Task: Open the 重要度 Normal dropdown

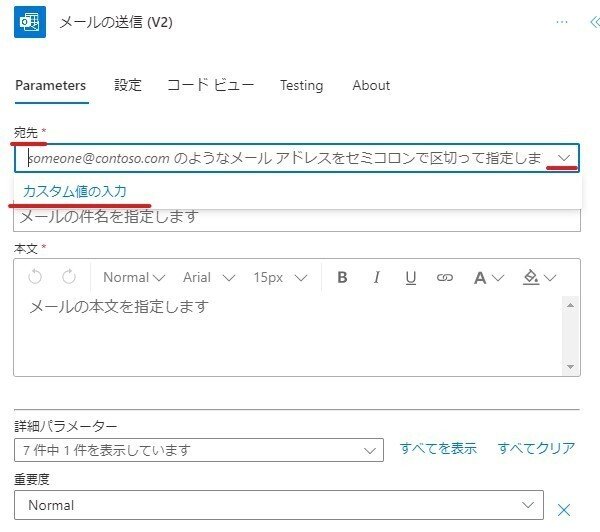Action: point(279,505)
